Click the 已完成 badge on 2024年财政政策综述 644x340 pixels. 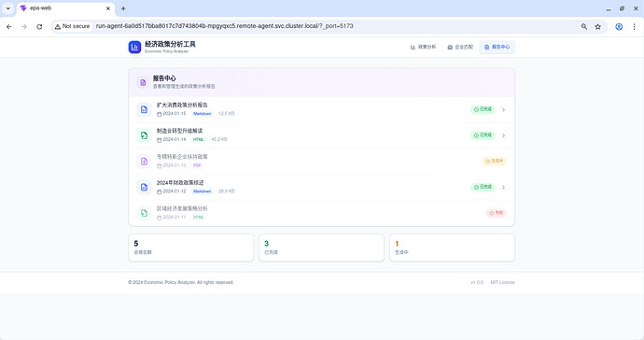tap(483, 187)
